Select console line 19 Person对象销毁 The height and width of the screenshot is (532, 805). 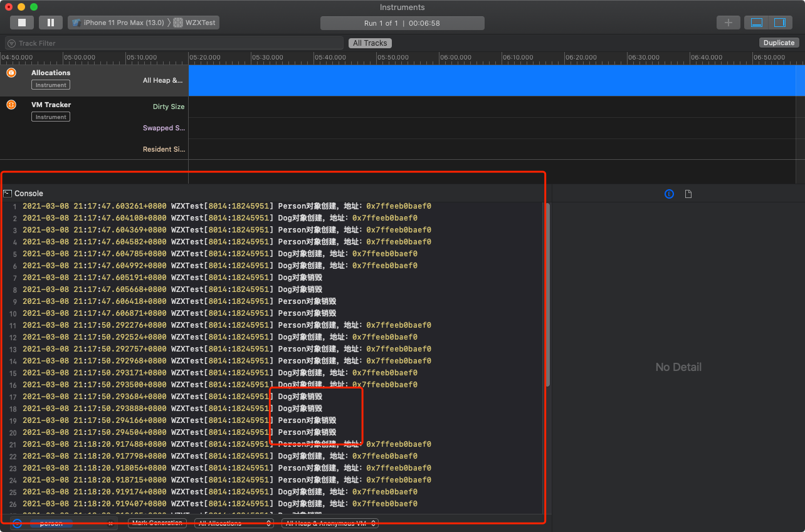(x=272, y=420)
